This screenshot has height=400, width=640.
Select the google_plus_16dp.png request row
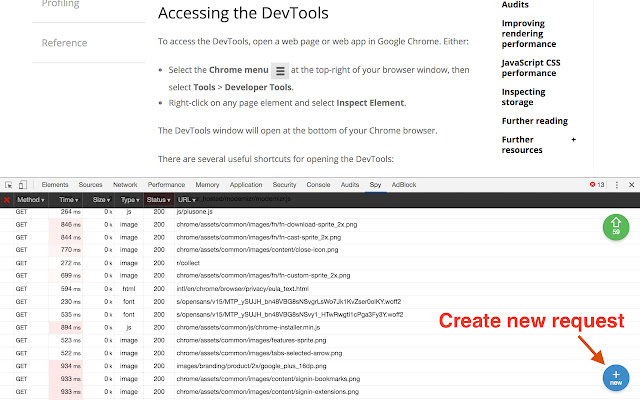pos(320,366)
